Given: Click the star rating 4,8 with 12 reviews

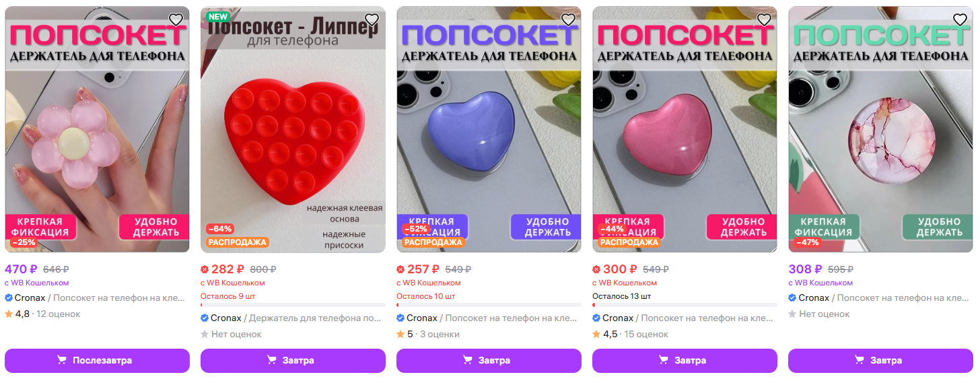Looking at the screenshot, I should pyautogui.click(x=42, y=314).
